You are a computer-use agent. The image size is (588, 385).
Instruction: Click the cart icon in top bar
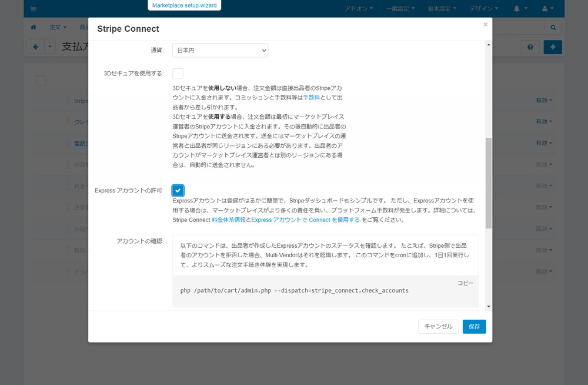click(33, 9)
